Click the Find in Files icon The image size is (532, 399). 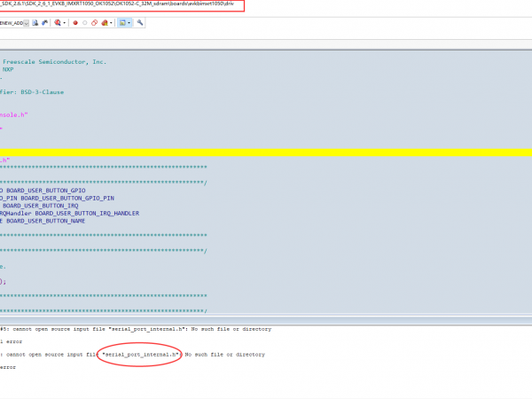click(35, 23)
